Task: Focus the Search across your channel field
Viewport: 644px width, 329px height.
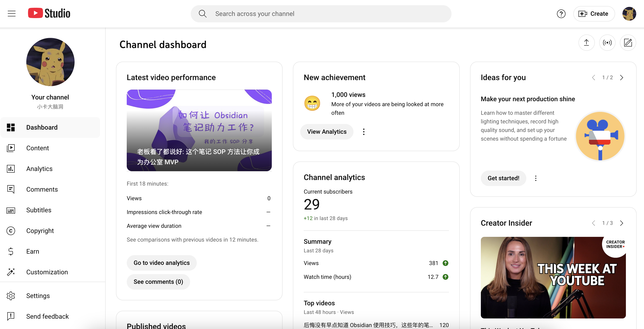Action: (x=321, y=14)
